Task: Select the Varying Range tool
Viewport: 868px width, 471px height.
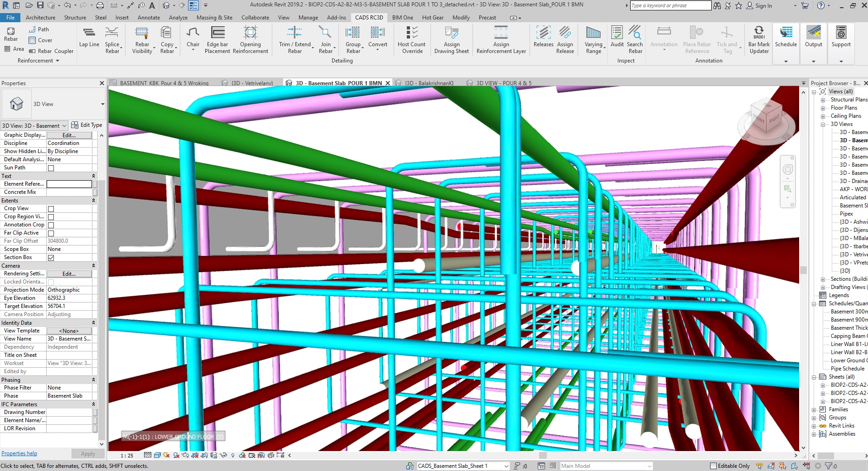Action: [x=593, y=40]
